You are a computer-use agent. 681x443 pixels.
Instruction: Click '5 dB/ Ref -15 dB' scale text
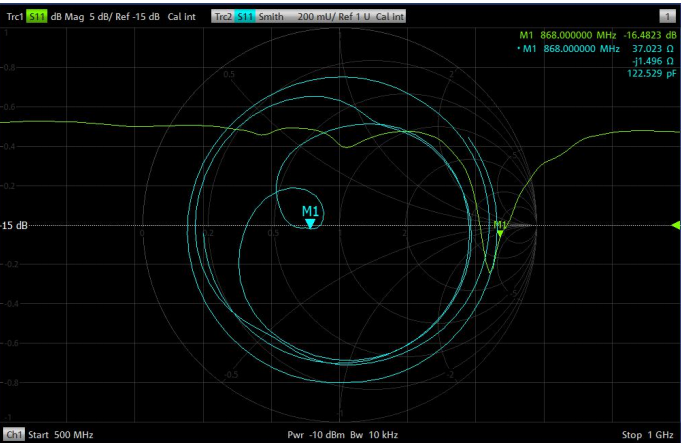click(125, 17)
